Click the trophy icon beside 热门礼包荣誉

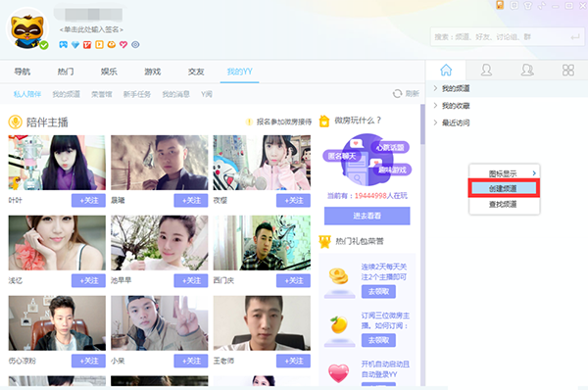click(324, 241)
